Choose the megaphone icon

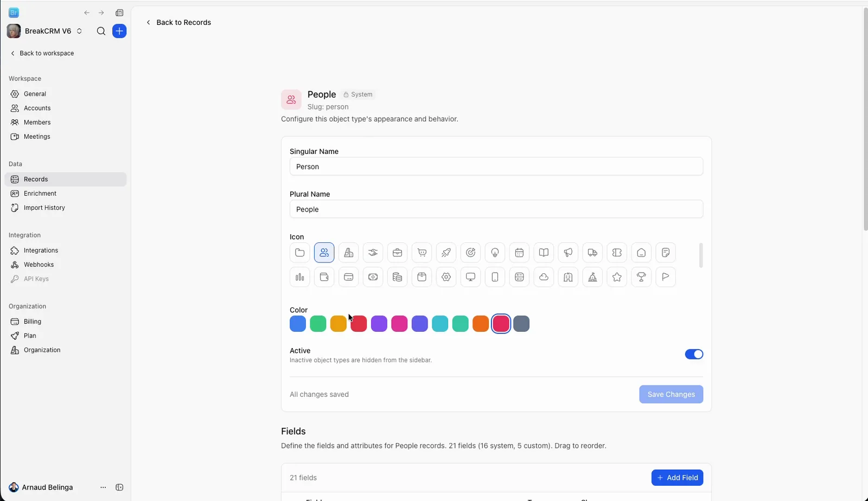(x=568, y=253)
